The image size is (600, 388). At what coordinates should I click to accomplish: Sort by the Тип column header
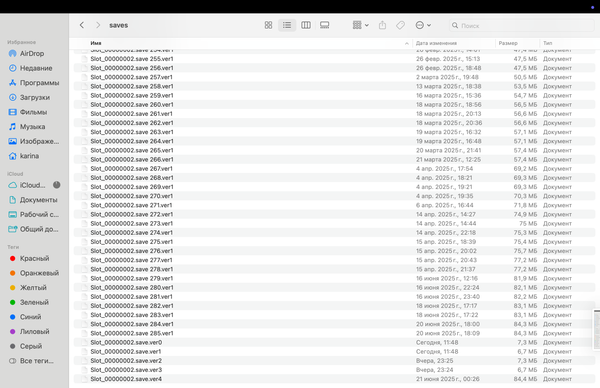(x=548, y=43)
